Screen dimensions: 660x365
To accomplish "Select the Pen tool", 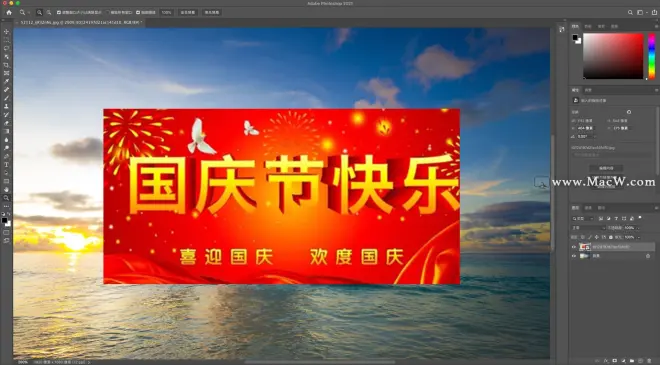I will click(x=6, y=156).
